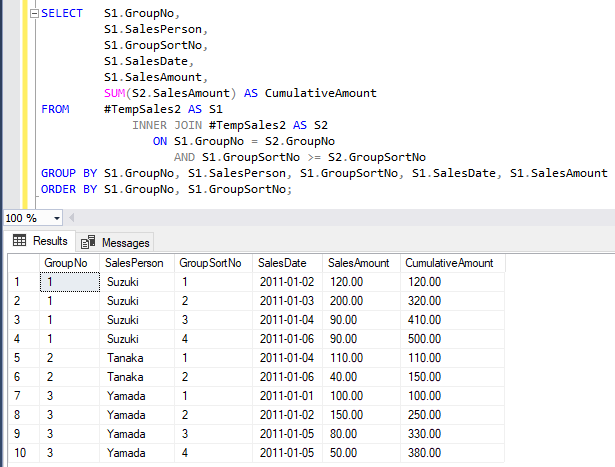Click the grid's top-left select-all corner
The image size is (615, 467).
point(19,263)
